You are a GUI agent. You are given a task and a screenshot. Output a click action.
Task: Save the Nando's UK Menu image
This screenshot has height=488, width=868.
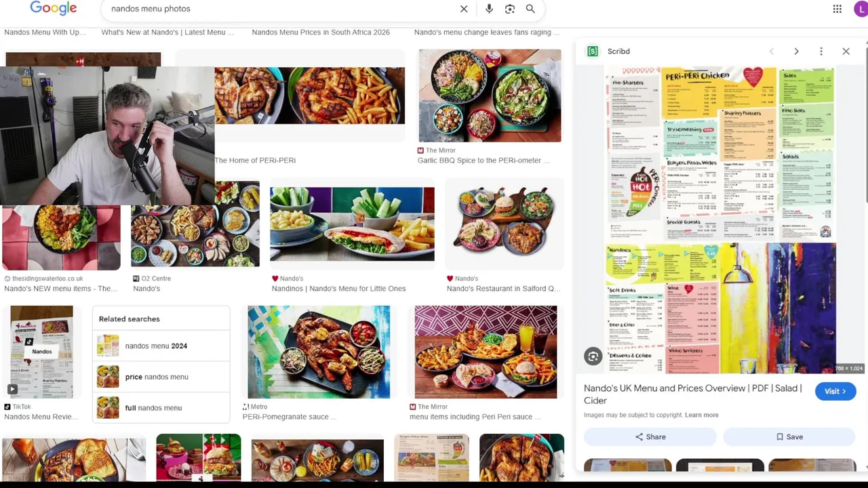(x=789, y=436)
